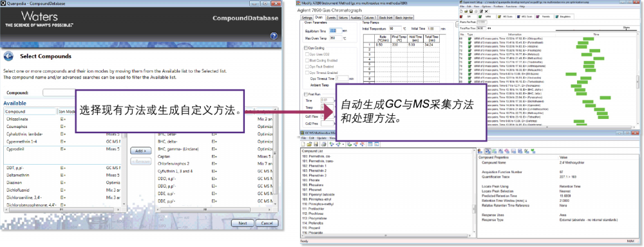Open the Auxiliary tab
Screen dimensions: 644x247
[x=356, y=17]
